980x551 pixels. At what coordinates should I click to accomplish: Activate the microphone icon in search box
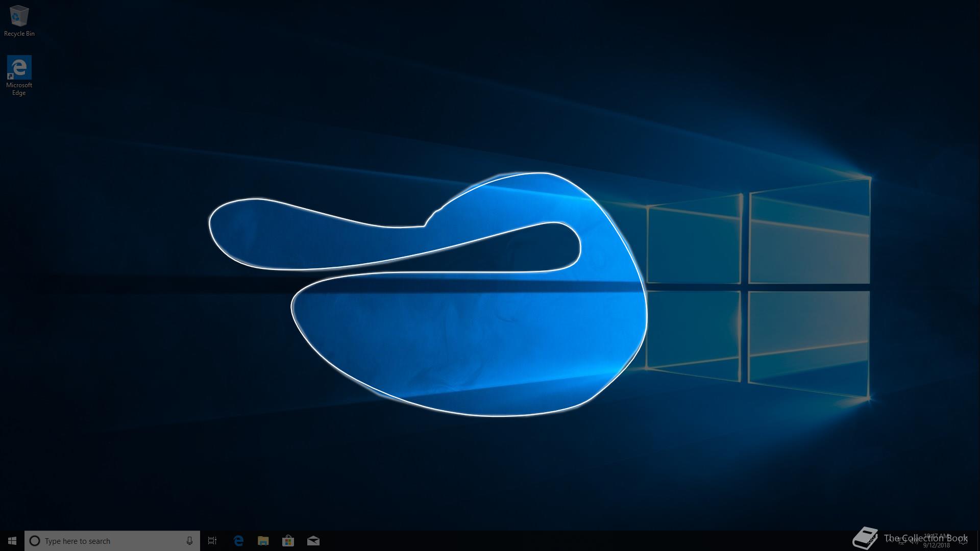189,541
